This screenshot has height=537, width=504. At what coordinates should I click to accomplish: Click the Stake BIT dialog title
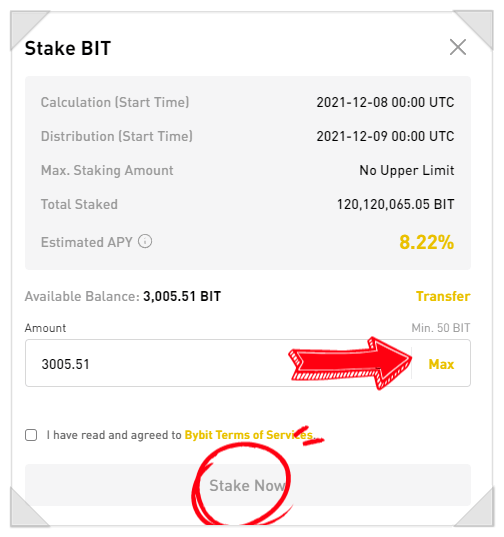pos(68,48)
